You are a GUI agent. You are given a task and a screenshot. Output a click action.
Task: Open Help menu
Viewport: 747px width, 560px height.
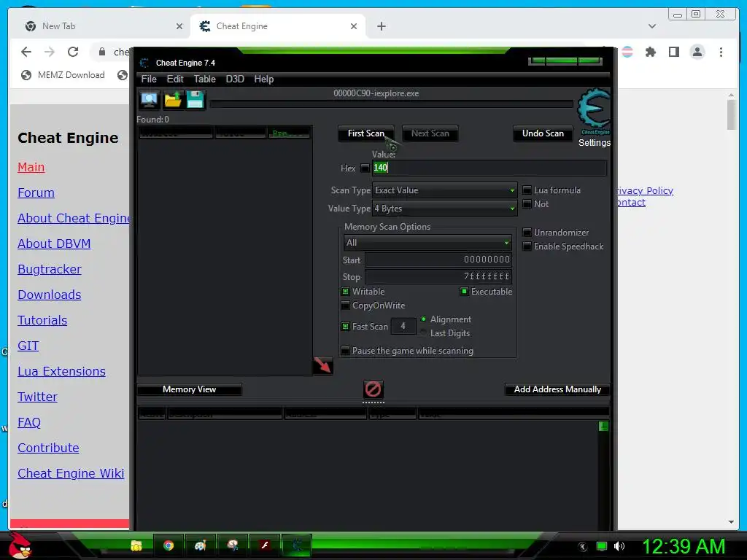pyautogui.click(x=263, y=79)
